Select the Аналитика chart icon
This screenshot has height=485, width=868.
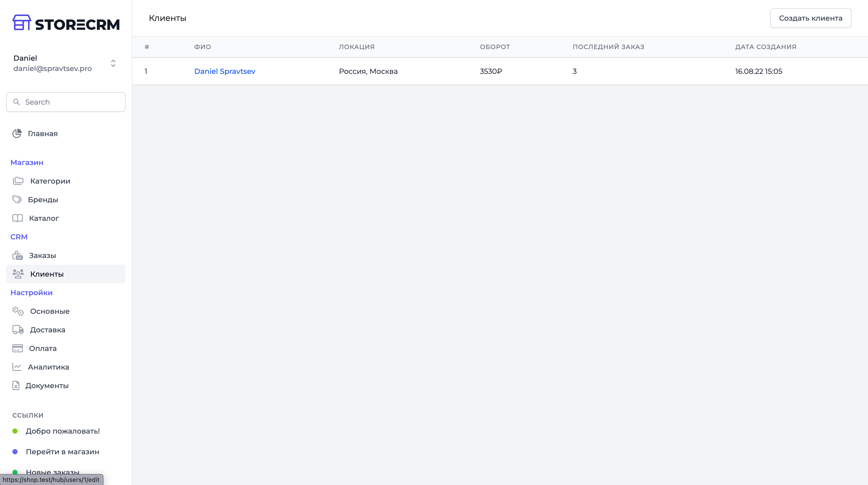pos(17,367)
